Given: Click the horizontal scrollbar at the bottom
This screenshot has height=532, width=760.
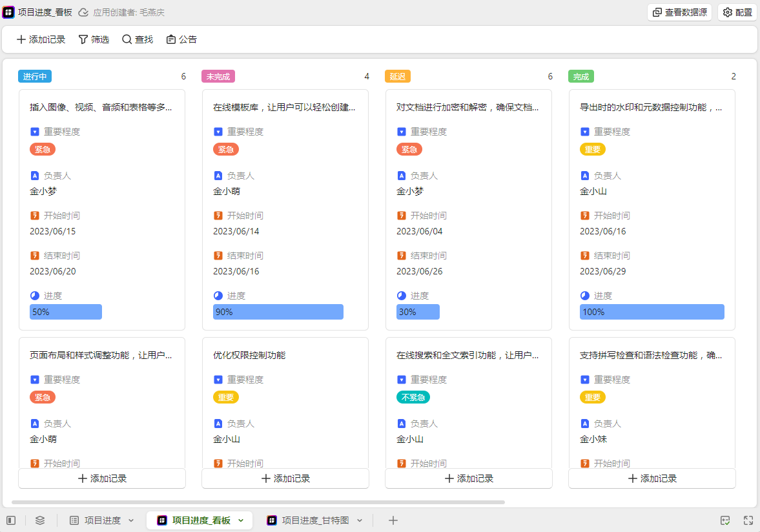Looking at the screenshot, I should click(258, 502).
